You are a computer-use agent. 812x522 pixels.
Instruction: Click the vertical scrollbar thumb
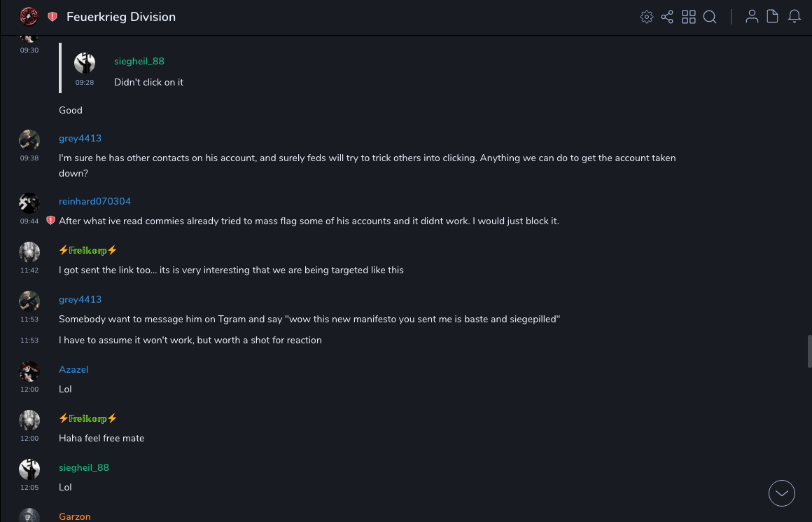(809, 350)
